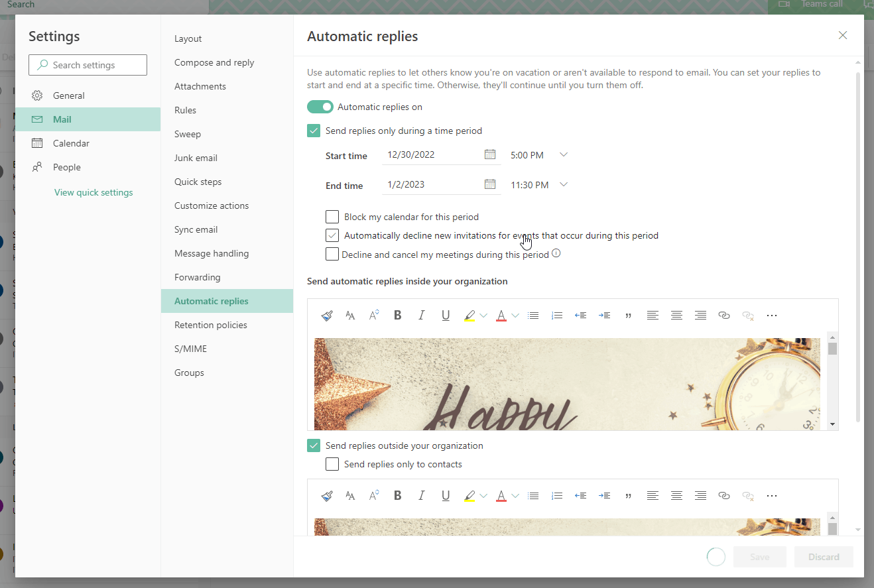This screenshot has height=588, width=874.
Task: Expand the more formatting options menu
Action: click(771, 315)
